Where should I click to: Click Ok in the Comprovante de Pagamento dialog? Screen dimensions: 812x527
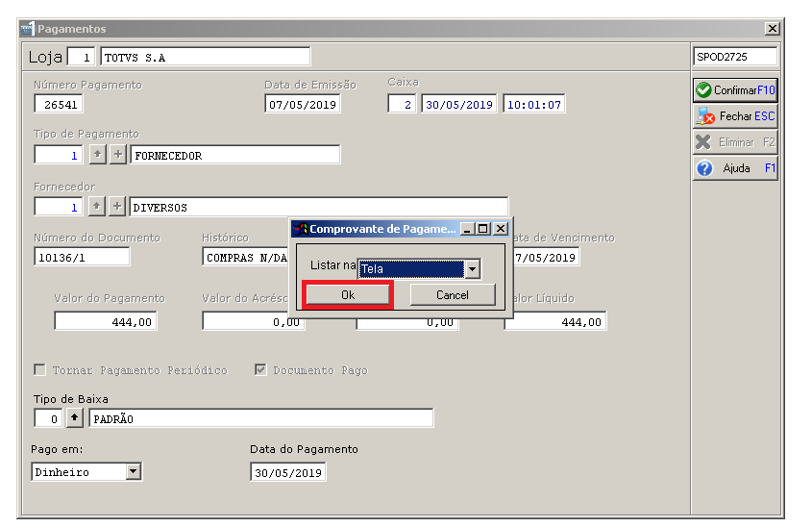pos(348,295)
